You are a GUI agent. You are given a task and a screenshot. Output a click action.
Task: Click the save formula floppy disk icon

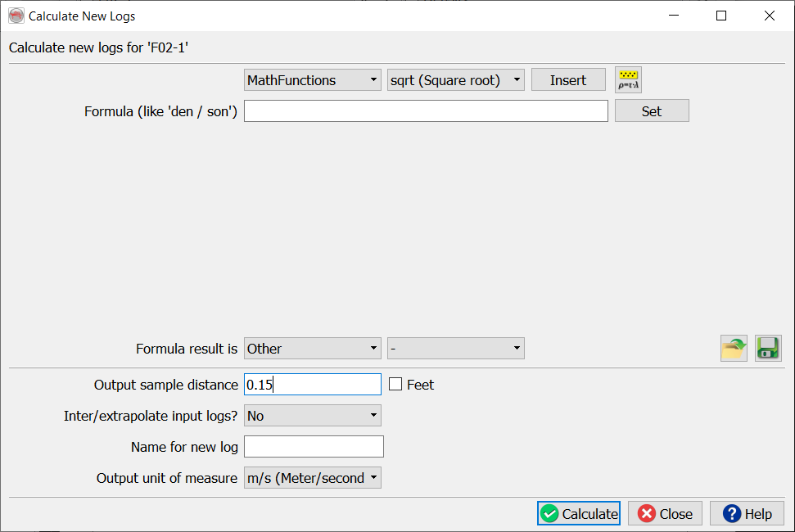(768, 349)
